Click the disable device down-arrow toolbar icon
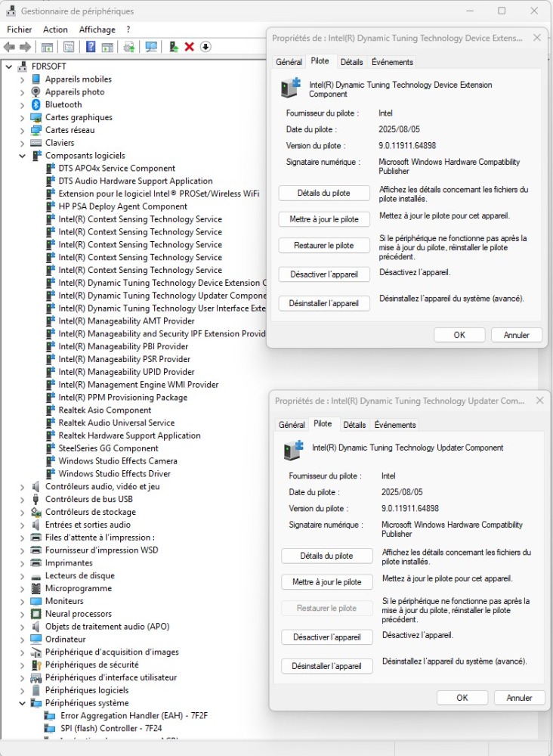553x756 pixels. (205, 47)
